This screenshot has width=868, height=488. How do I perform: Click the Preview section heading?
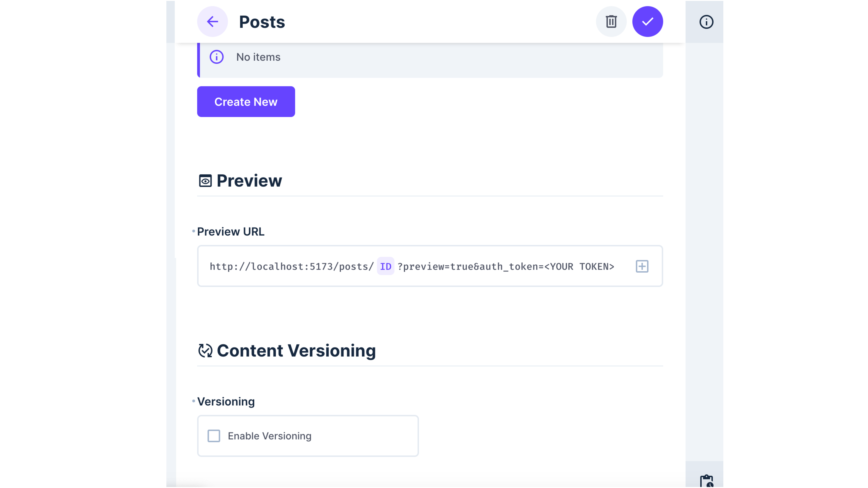[249, 181]
